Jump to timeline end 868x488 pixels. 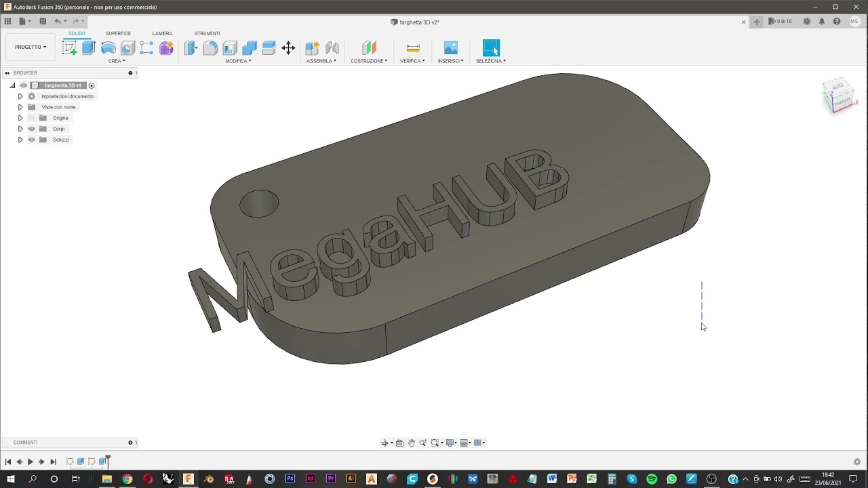click(x=53, y=462)
